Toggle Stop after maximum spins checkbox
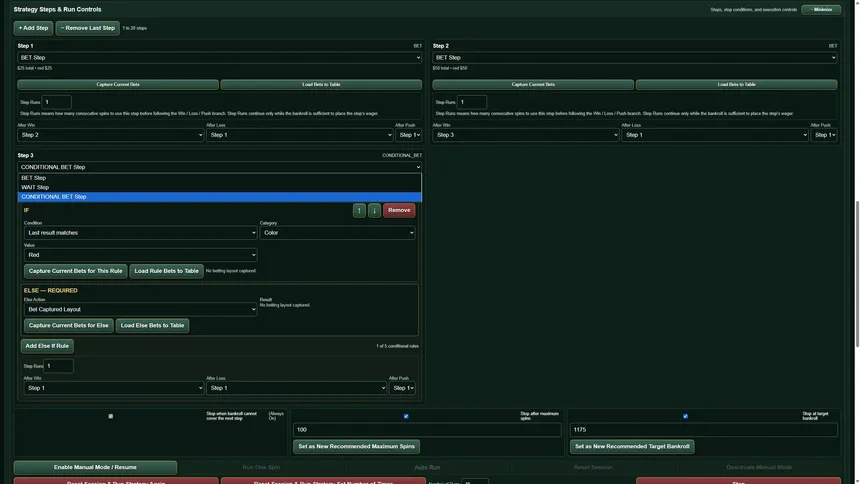The height and width of the screenshot is (484, 860). [406, 417]
